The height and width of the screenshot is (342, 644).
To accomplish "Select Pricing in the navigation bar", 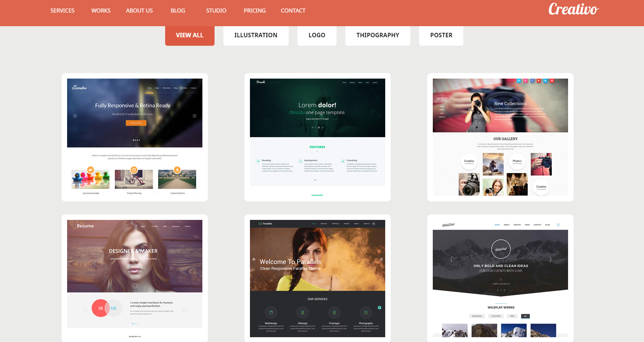I will [x=254, y=11].
